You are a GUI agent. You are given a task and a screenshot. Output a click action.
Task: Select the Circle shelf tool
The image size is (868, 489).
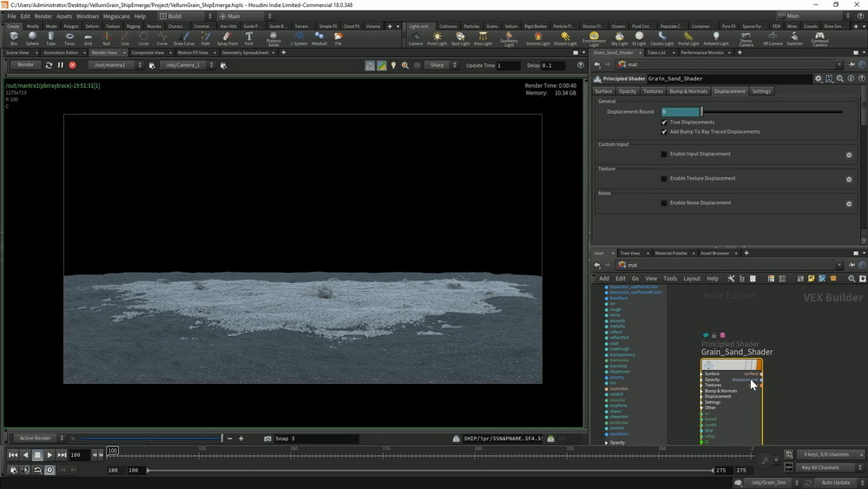[143, 38]
